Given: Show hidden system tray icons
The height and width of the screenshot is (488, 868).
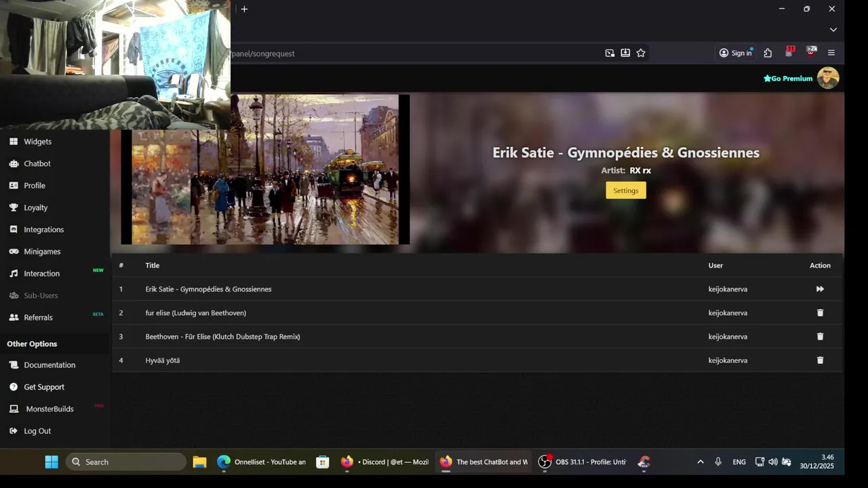Looking at the screenshot, I should click(x=701, y=462).
